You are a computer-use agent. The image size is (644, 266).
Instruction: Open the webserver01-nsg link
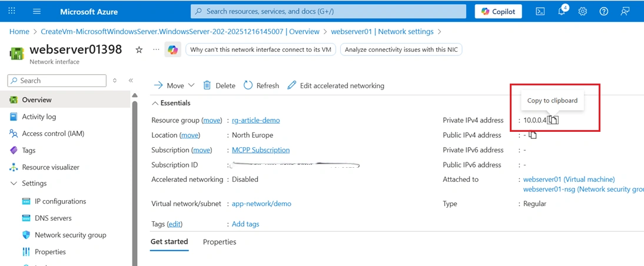[583, 189]
